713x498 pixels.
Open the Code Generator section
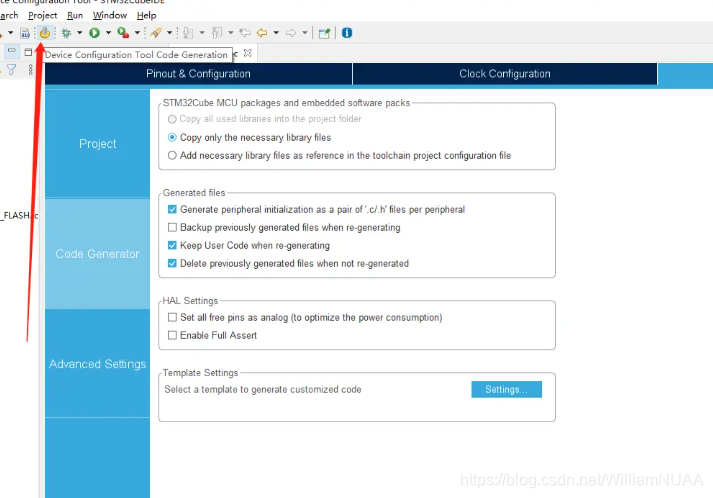point(97,254)
